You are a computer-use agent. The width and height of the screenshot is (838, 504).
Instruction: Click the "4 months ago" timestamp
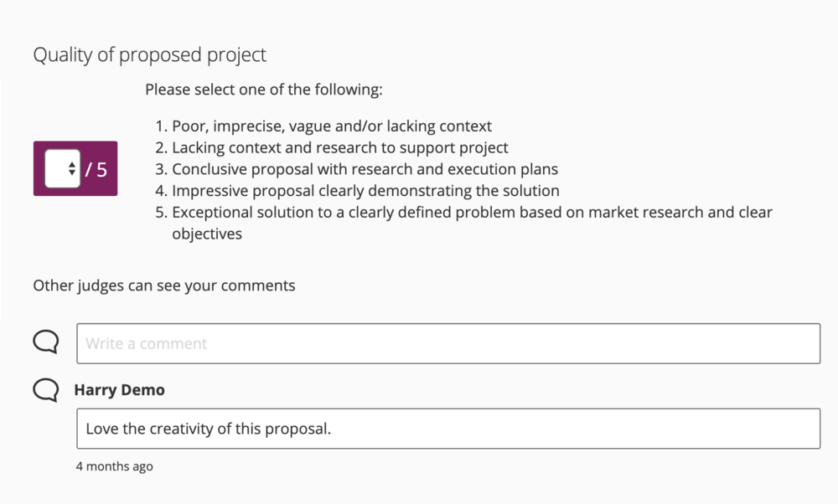pos(115,466)
